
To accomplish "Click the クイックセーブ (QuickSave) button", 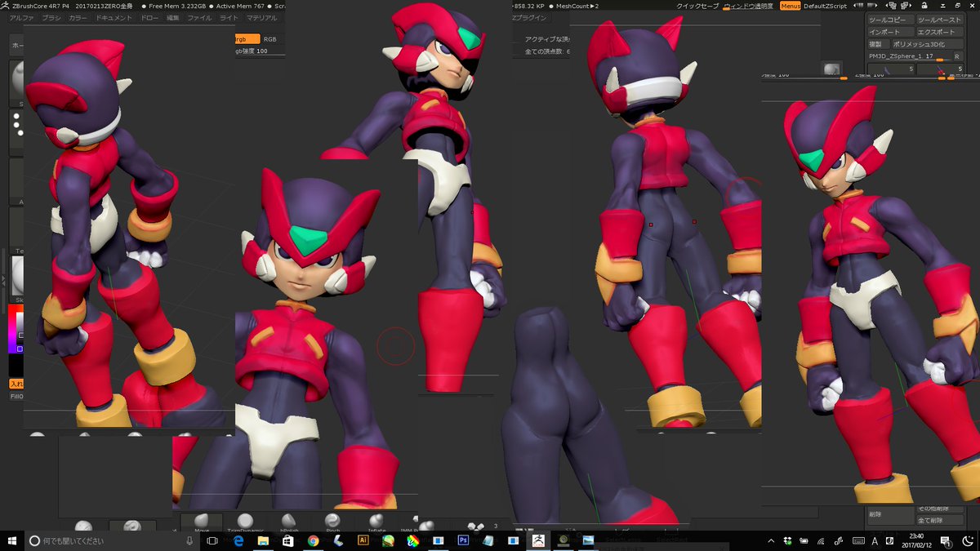I will click(698, 6).
